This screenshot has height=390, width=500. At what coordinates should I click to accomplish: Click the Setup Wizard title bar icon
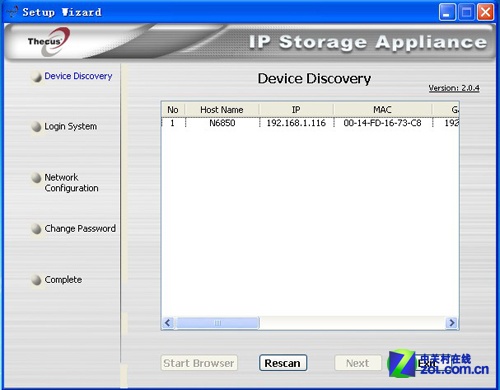pos(13,12)
